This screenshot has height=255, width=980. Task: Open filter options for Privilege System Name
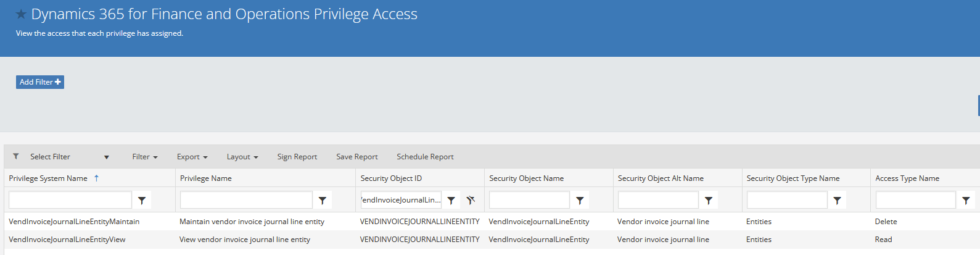(x=142, y=200)
